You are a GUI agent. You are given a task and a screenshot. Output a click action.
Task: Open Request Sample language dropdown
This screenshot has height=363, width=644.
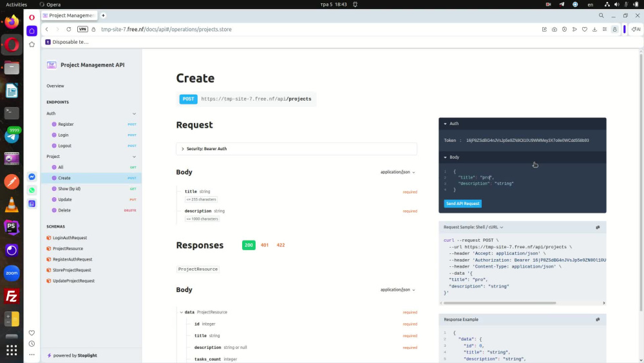coord(473,227)
